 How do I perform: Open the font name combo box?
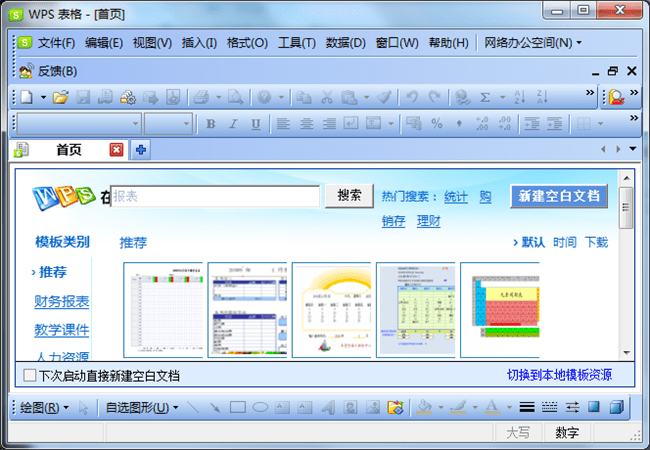click(x=79, y=123)
